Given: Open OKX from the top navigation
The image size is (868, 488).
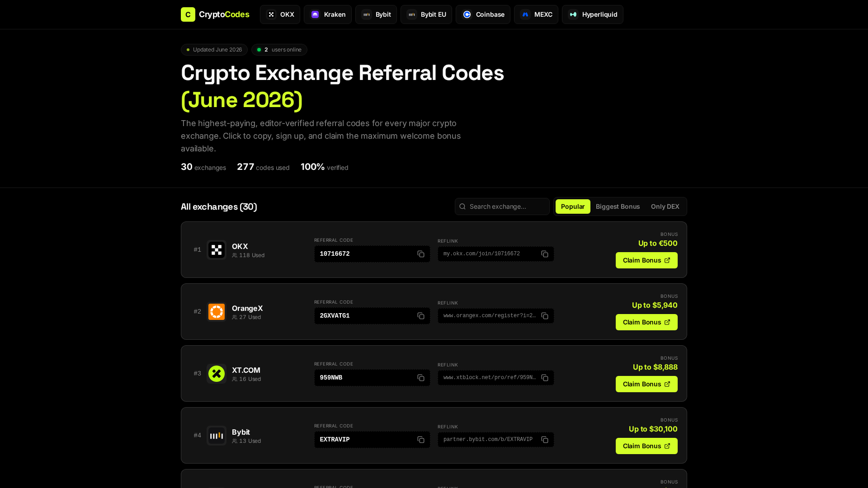Looking at the screenshot, I should tap(280, 14).
